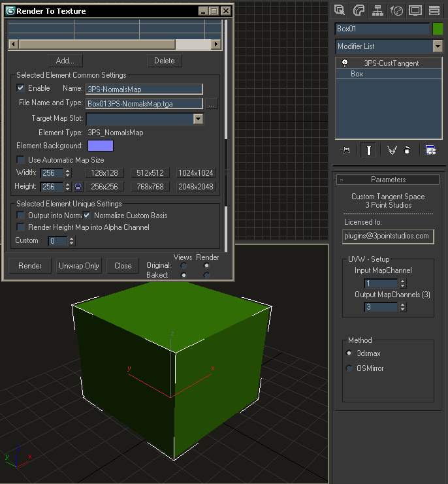448x484 pixels.
Task: Open the Modifier List dropdown
Action: [x=438, y=46]
